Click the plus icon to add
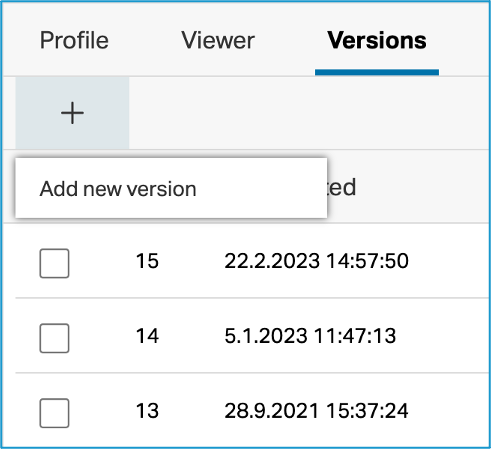 click(x=72, y=113)
